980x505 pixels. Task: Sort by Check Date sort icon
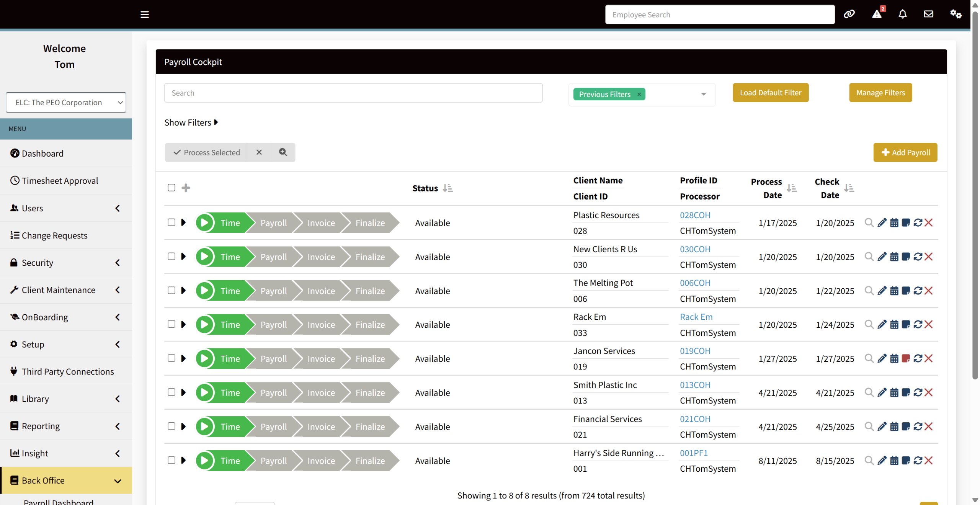click(849, 188)
